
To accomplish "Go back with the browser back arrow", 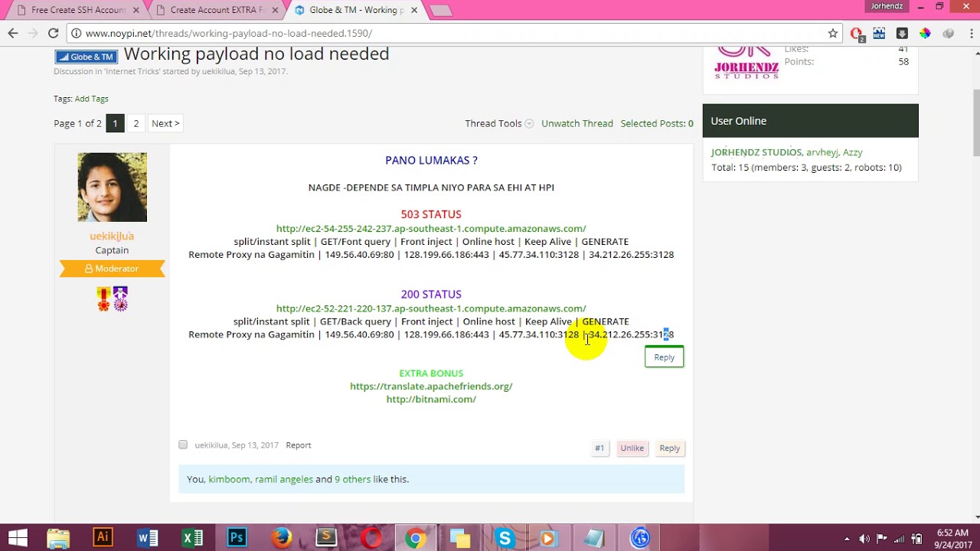I will 13,33.
